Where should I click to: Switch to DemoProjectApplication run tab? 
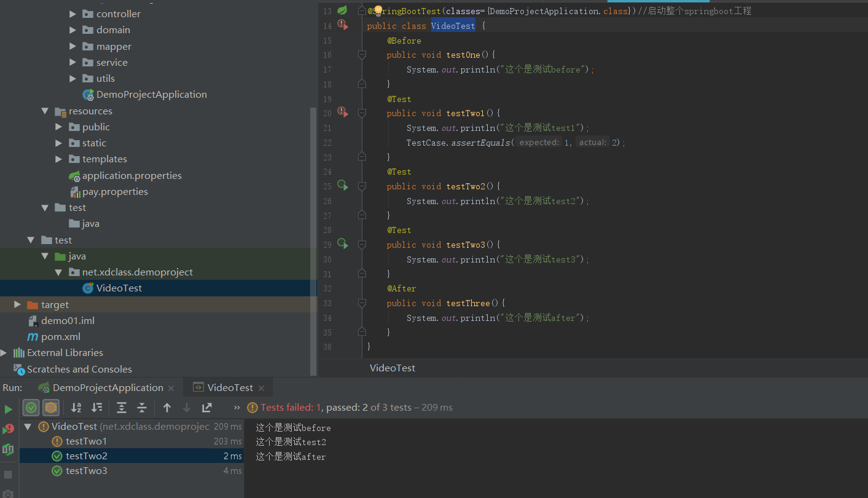point(108,388)
